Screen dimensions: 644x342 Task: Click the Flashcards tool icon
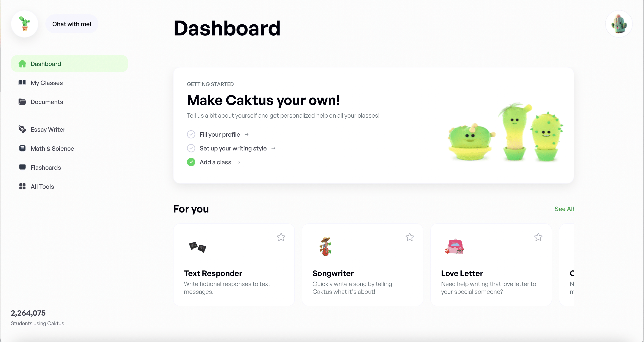(22, 167)
